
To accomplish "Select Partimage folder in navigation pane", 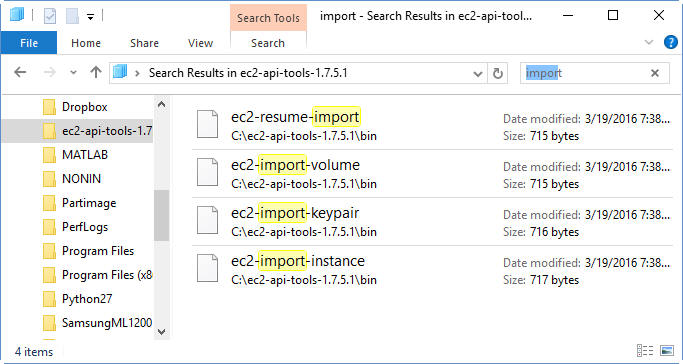I will (89, 203).
